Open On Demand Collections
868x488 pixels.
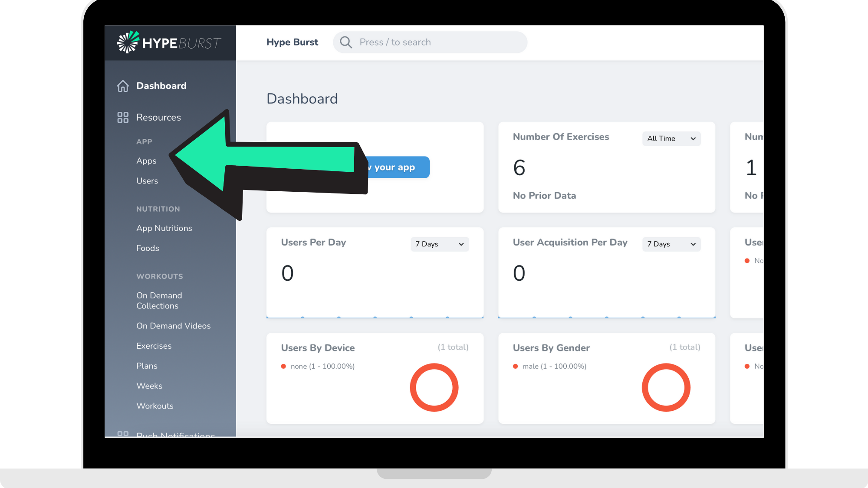159,301
